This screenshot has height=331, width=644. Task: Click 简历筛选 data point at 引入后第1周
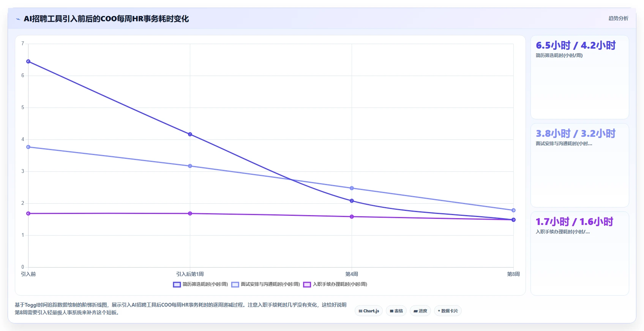pyautogui.click(x=190, y=134)
